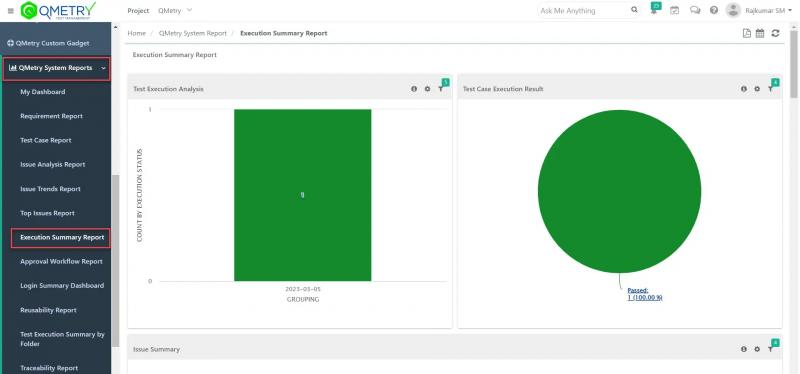Viewport: 800px width, 374px height.
Task: Click the Test Execution Analysis gadget title
Action: [x=168, y=89]
